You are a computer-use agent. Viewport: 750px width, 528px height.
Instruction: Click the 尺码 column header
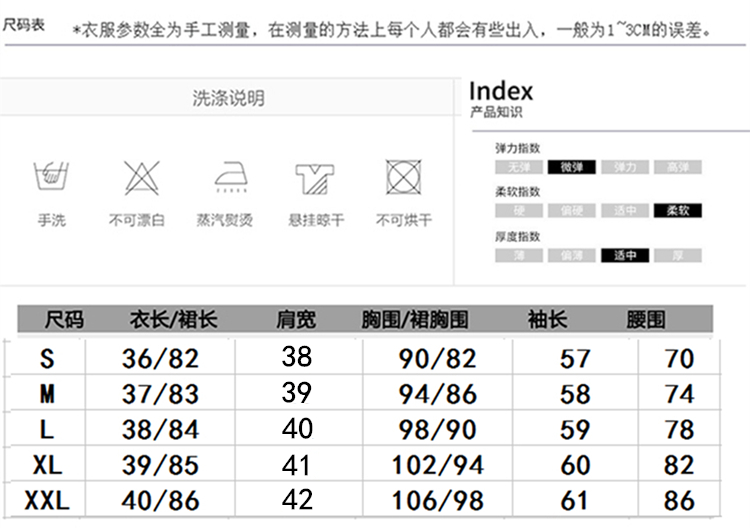tap(65, 320)
